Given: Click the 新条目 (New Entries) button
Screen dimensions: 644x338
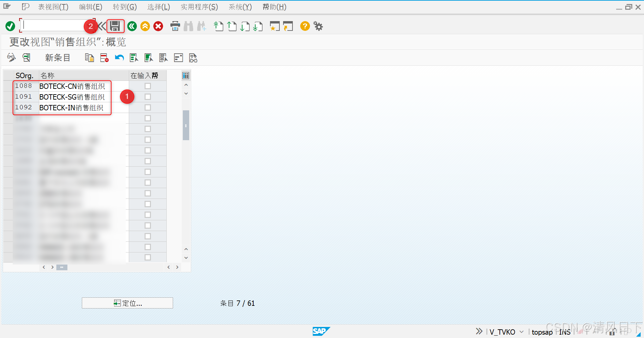Looking at the screenshot, I should click(58, 58).
